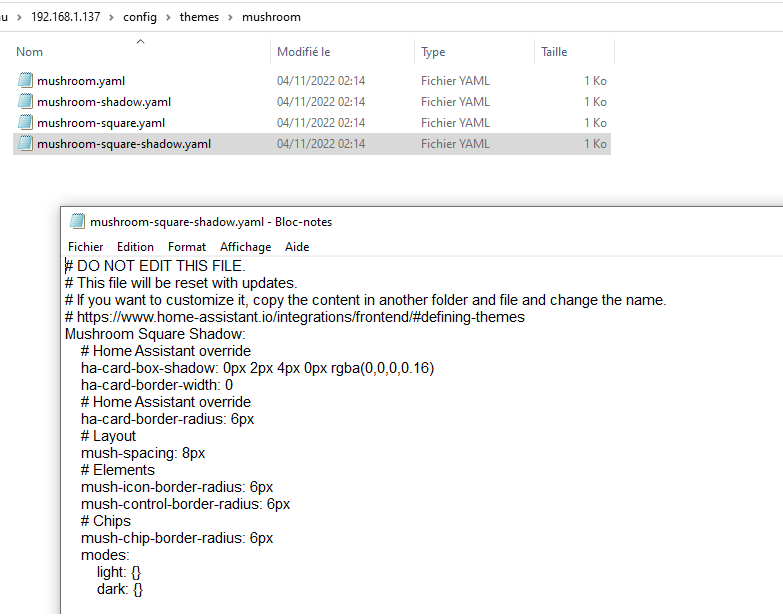The image size is (783, 616).
Task: Open the Format menu in Notepad
Action: click(187, 247)
